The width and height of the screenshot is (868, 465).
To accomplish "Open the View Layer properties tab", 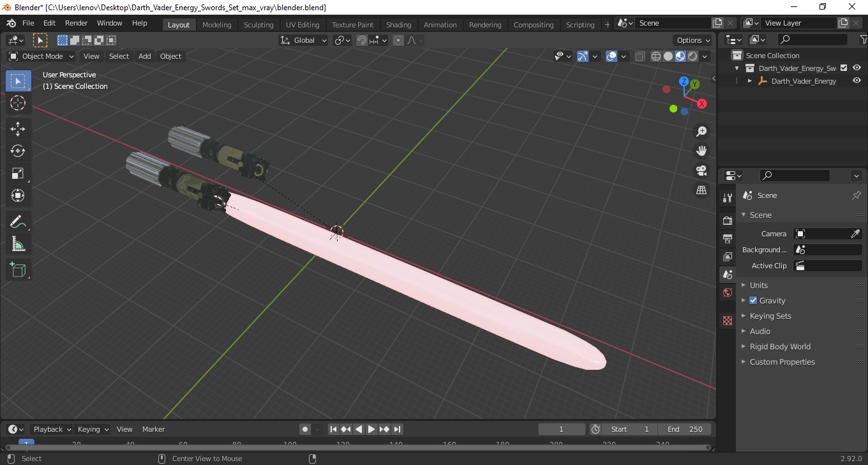I will click(x=727, y=257).
